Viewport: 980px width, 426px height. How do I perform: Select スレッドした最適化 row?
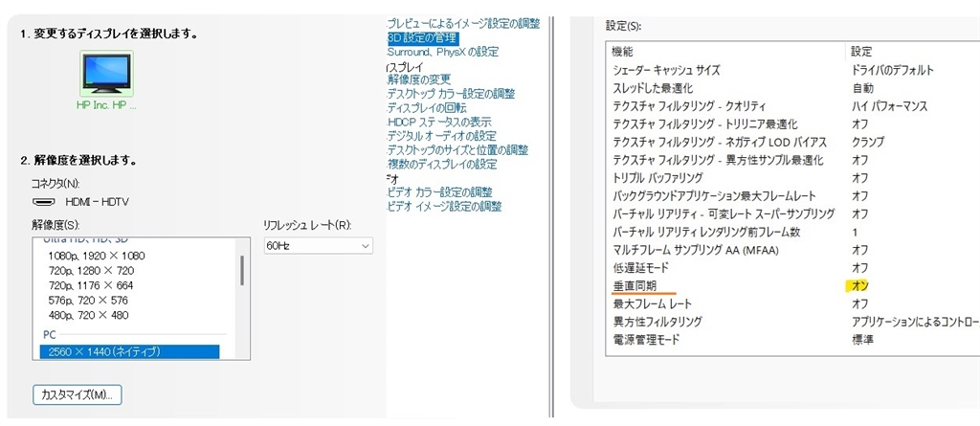click(793, 88)
